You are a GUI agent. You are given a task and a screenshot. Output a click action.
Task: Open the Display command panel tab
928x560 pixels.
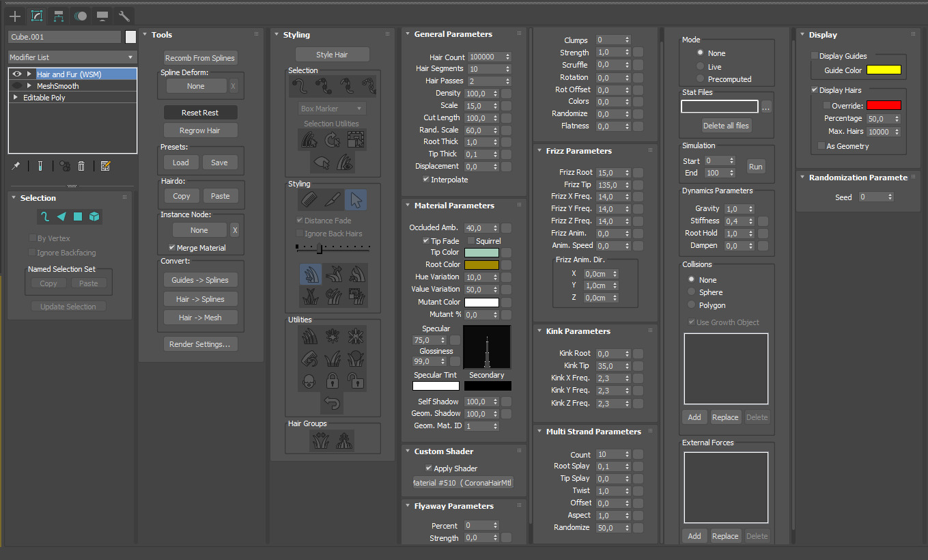pos(102,16)
